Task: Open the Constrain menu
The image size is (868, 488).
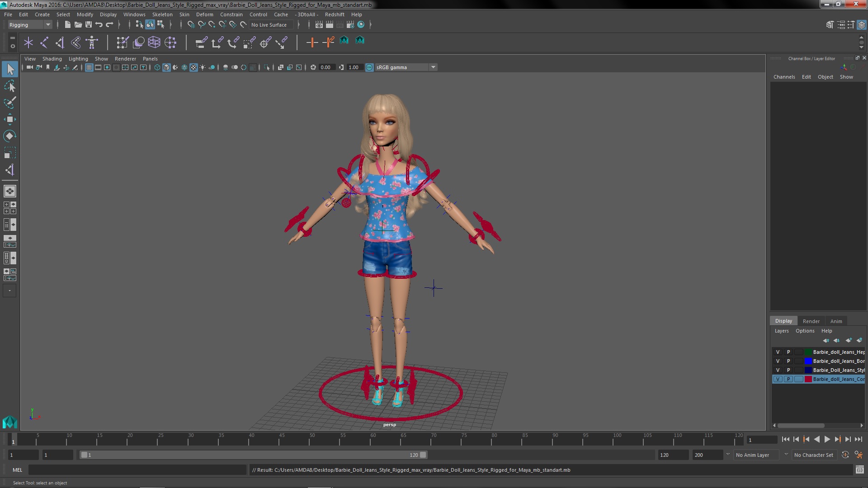Action: point(231,14)
